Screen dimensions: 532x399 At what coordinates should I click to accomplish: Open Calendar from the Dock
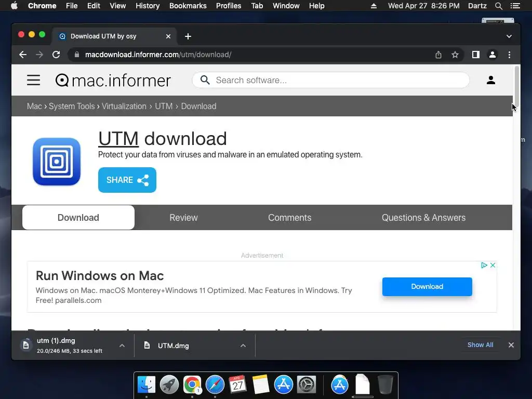(237, 385)
